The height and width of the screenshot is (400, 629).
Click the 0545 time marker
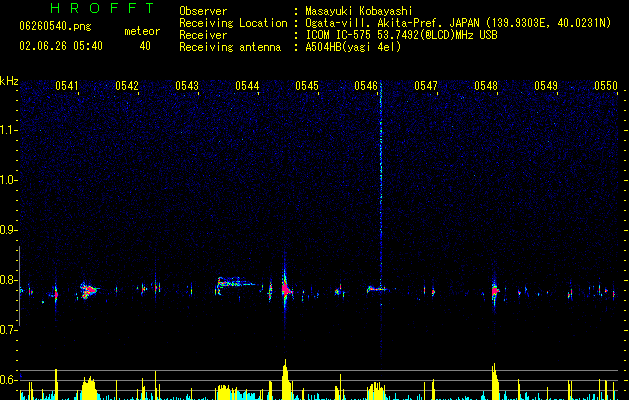click(x=307, y=86)
